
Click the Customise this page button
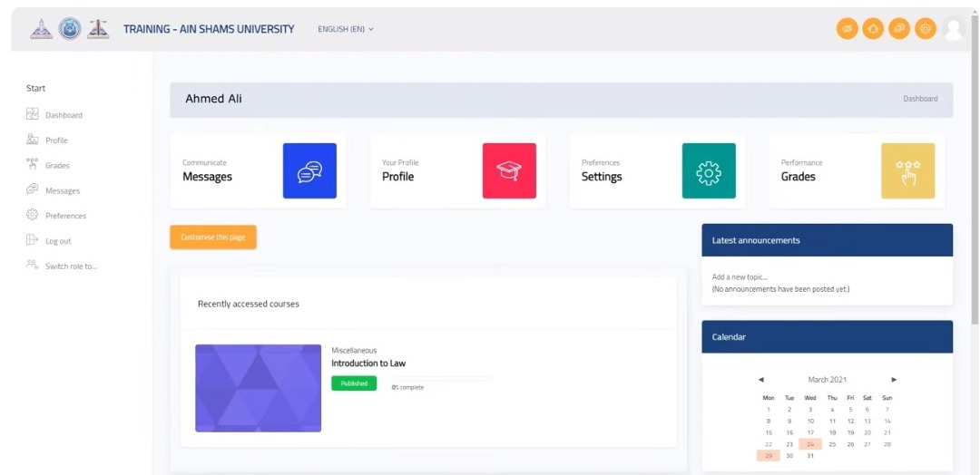(x=213, y=237)
